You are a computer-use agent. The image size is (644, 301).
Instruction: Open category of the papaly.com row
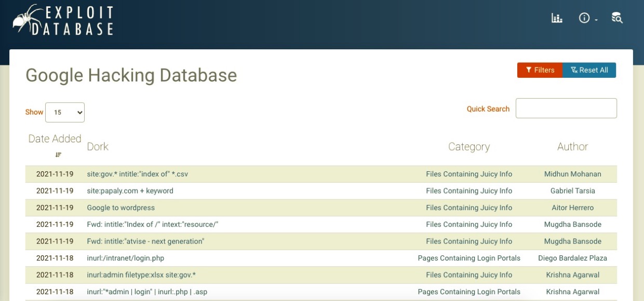click(469, 190)
